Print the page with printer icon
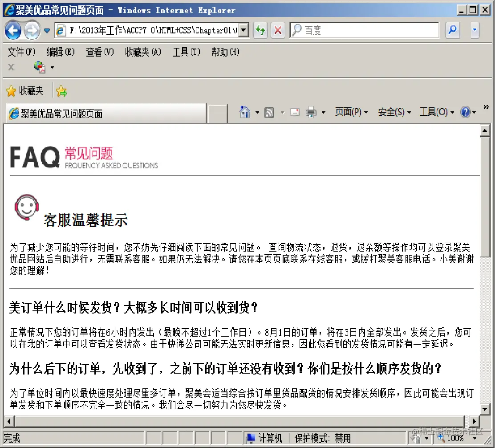 [311, 112]
